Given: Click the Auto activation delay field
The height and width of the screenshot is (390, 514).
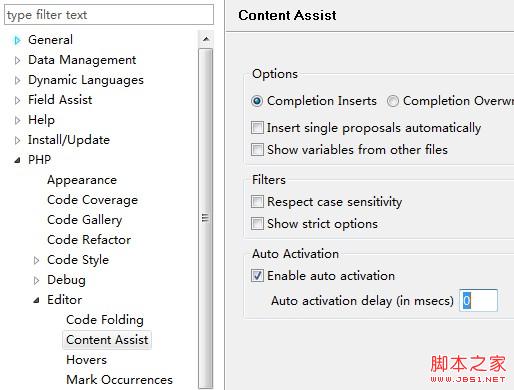Looking at the screenshot, I should (x=478, y=300).
